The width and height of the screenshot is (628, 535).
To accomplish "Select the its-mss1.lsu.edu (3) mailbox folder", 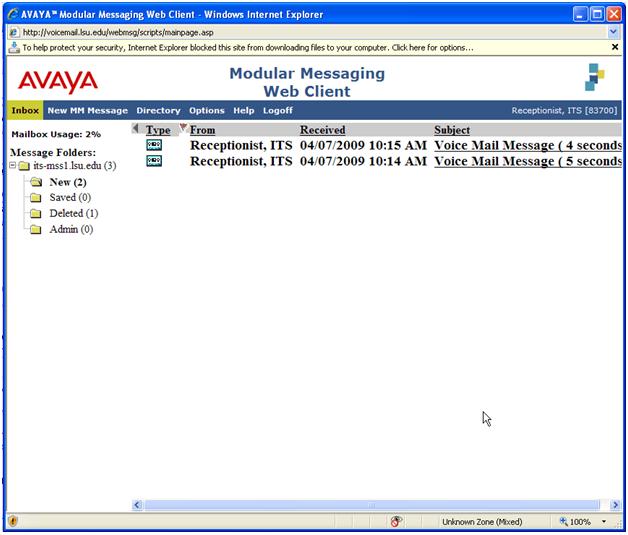I will [x=74, y=165].
